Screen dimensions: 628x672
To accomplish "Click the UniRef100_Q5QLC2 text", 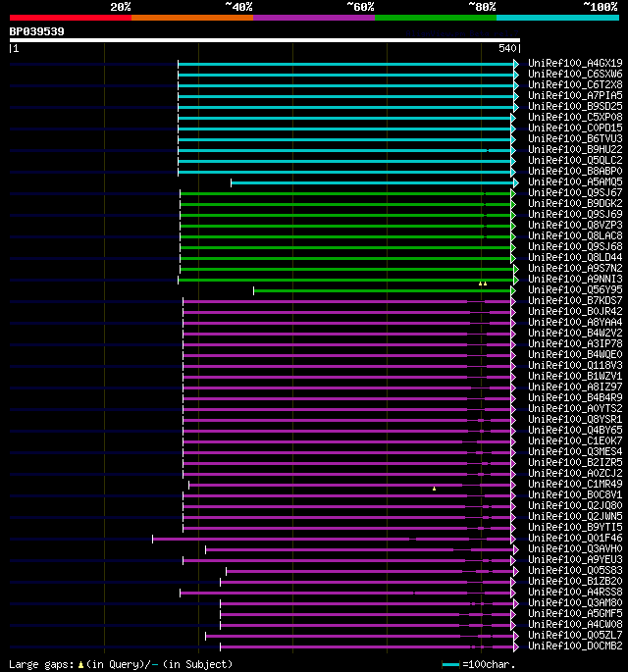I will click(x=575, y=160).
